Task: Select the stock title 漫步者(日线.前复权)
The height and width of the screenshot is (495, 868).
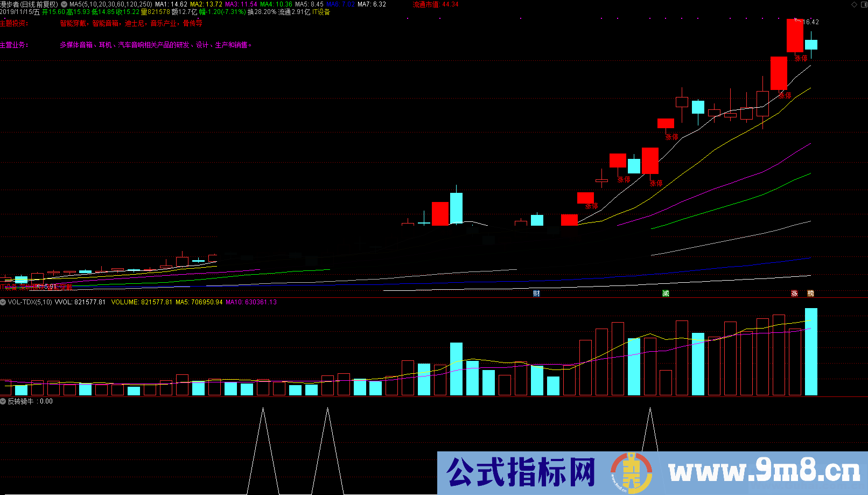Action: (29, 4)
